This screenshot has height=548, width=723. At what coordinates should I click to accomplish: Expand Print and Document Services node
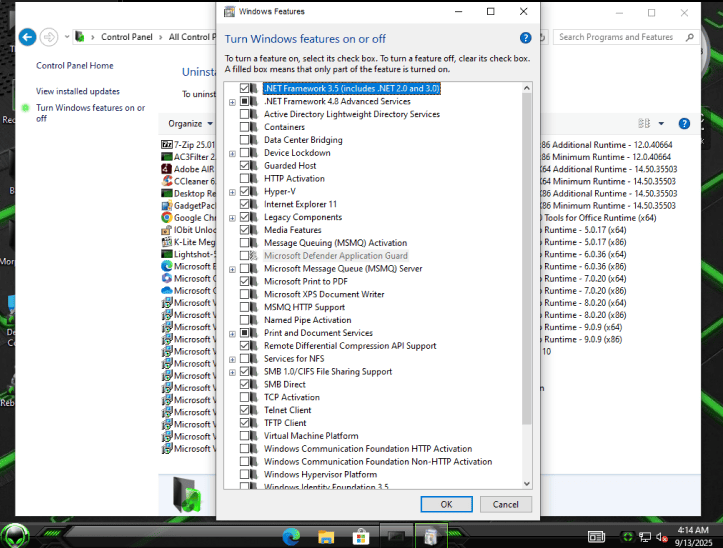coord(232,333)
